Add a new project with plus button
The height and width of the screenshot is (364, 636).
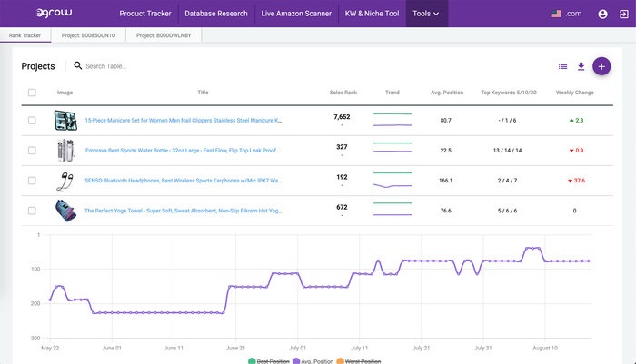pyautogui.click(x=601, y=66)
